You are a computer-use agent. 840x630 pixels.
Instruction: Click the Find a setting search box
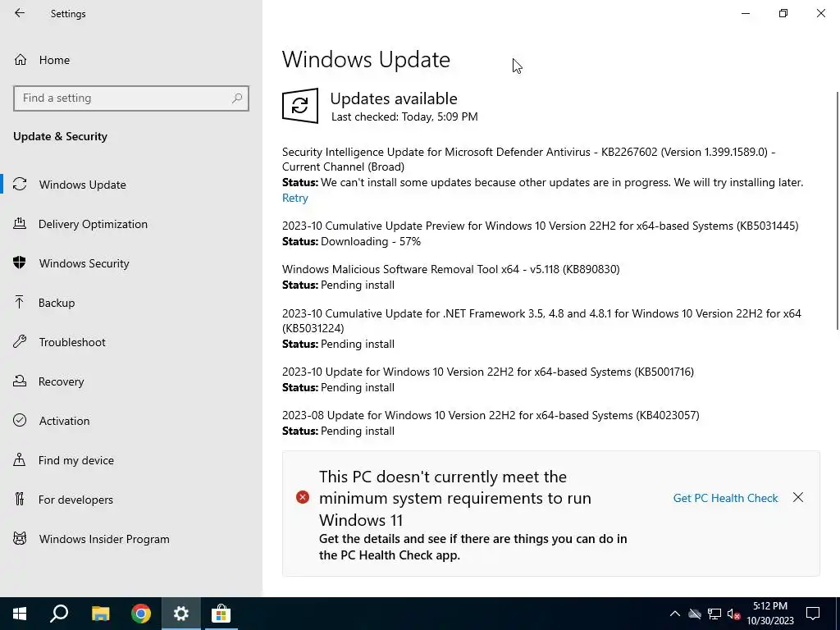[x=131, y=98]
